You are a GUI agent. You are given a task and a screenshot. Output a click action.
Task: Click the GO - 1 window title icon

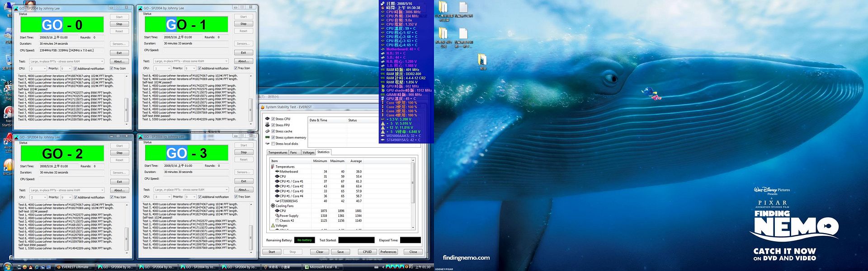coord(141,8)
